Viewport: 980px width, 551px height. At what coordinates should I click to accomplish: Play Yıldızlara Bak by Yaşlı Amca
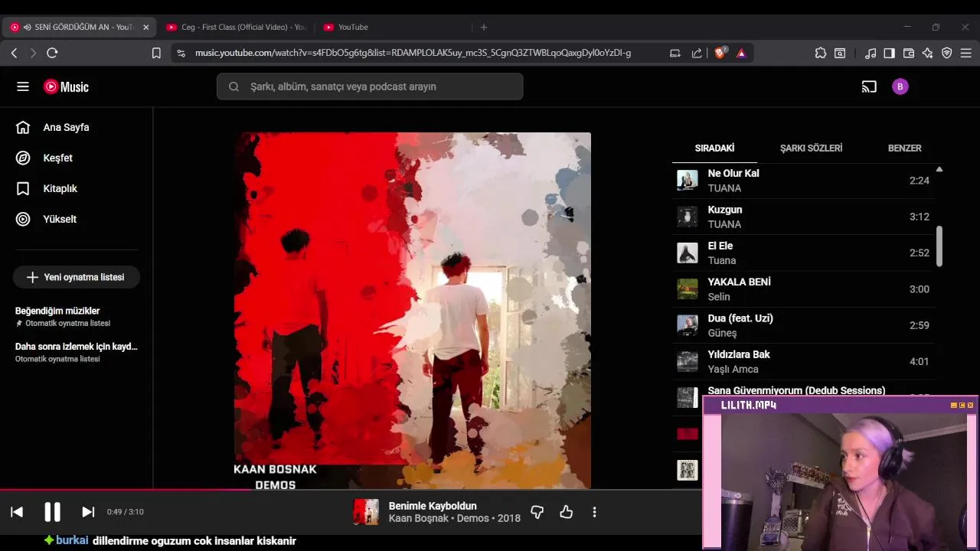(803, 361)
